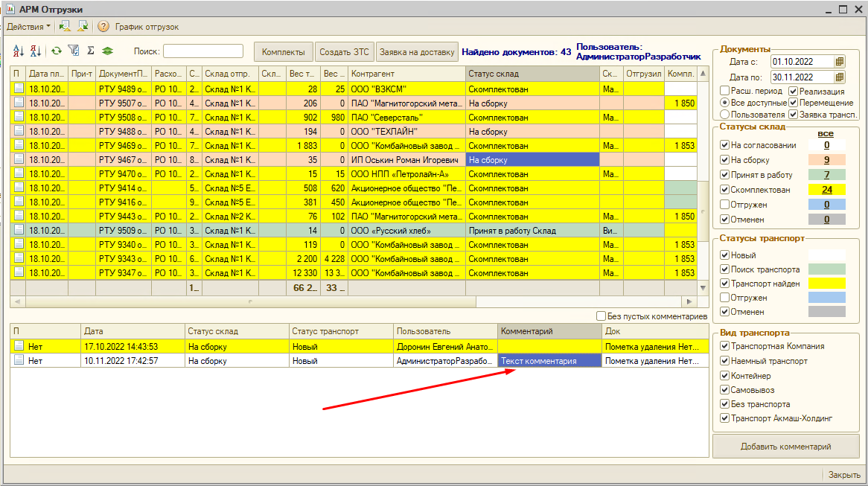Toggle Принят в работу status checkbox
The height and width of the screenshot is (486, 868).
click(724, 175)
